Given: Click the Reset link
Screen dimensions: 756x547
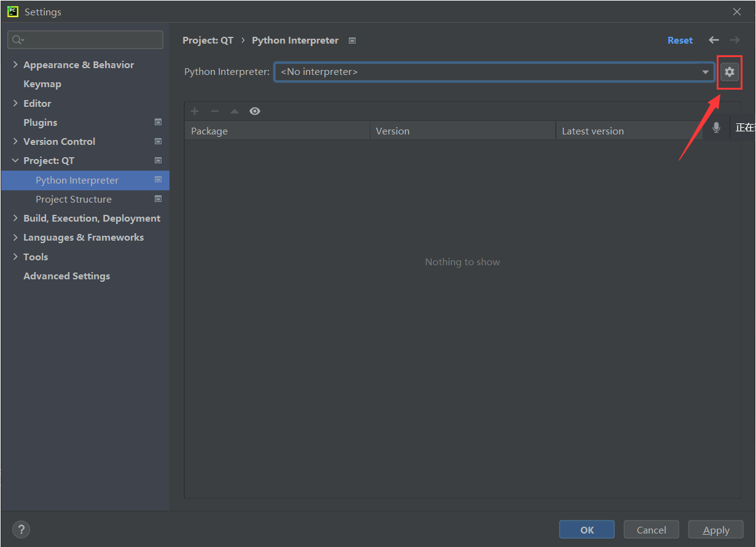Looking at the screenshot, I should point(680,40).
